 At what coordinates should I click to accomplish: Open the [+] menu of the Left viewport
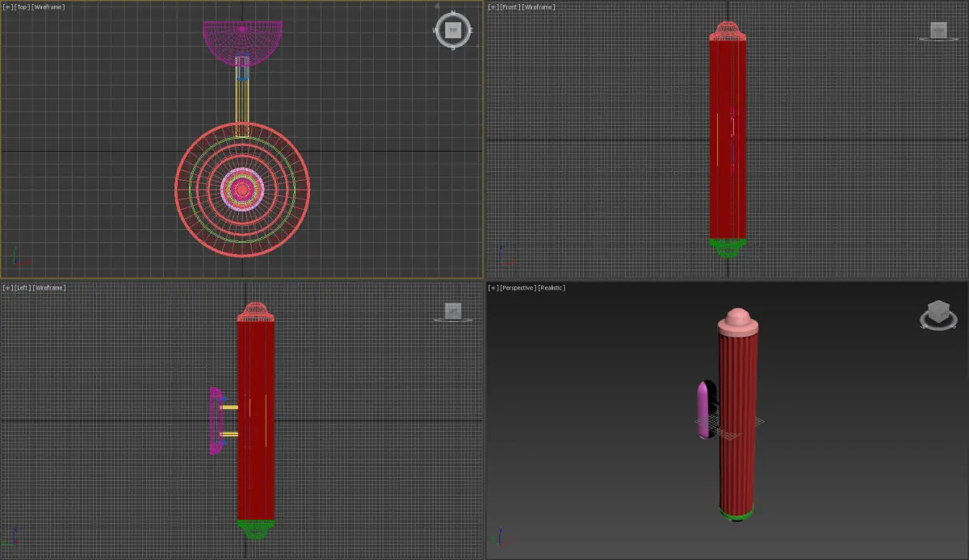(x=7, y=288)
